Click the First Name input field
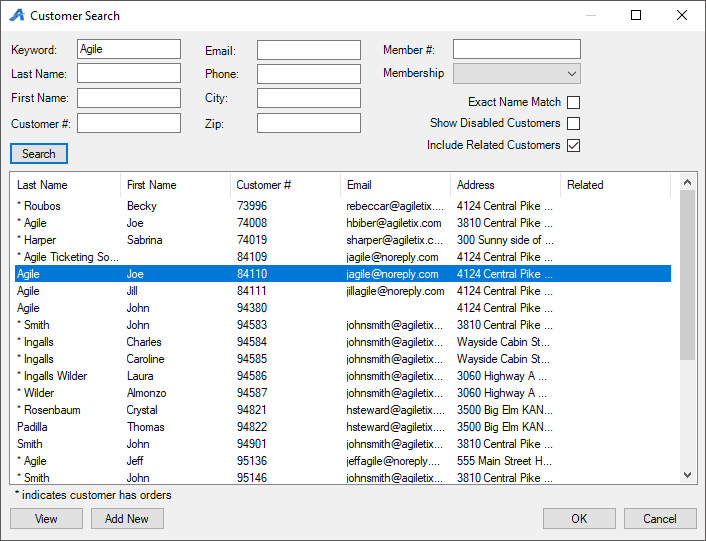 129,98
